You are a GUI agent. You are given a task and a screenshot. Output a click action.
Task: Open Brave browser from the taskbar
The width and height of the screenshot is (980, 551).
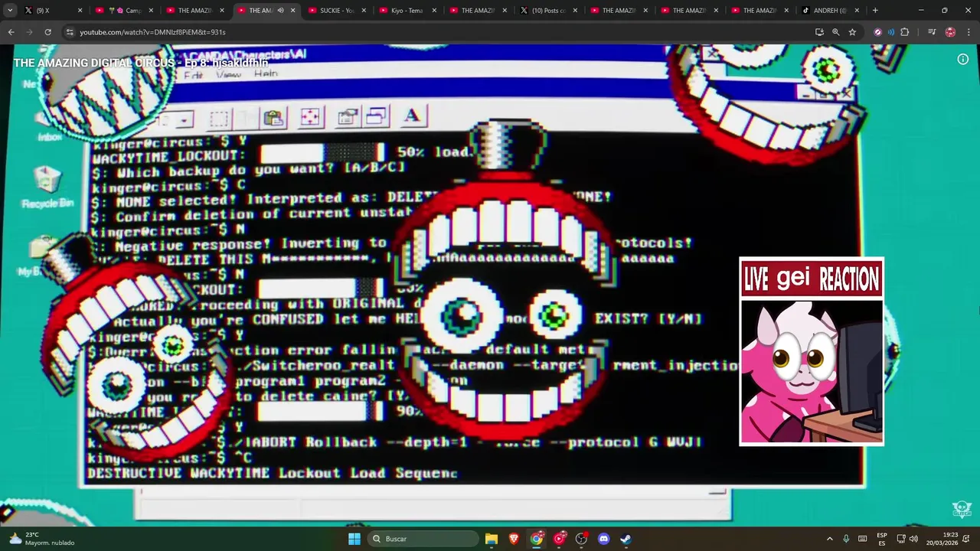click(x=514, y=539)
